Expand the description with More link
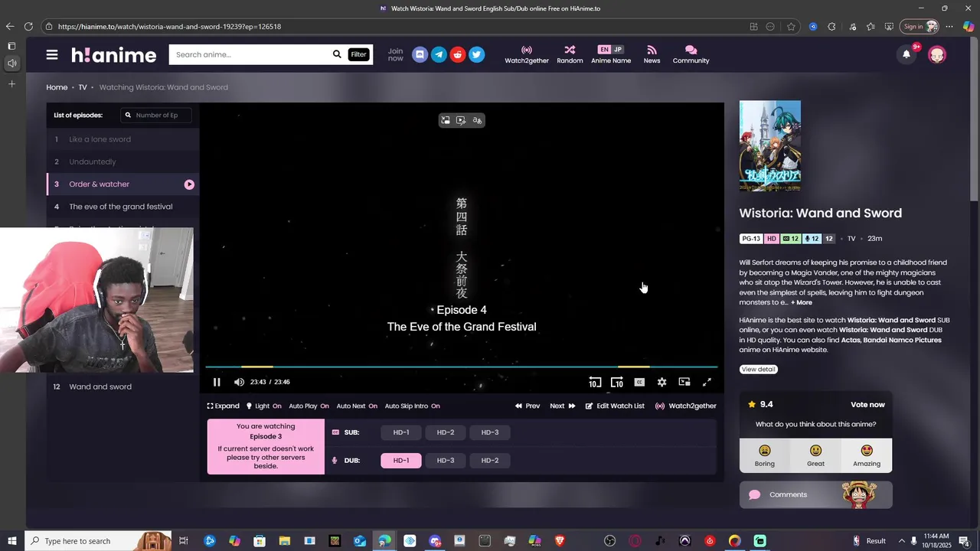Image resolution: width=980 pixels, height=551 pixels. (x=802, y=302)
